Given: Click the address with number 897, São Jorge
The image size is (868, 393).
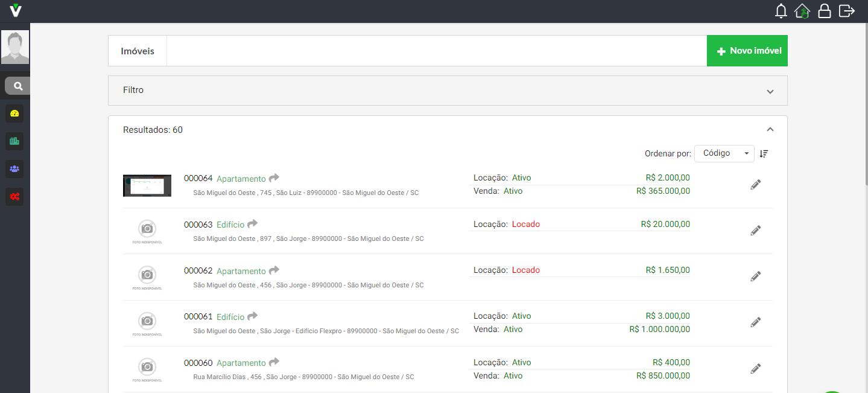Looking at the screenshot, I should coord(308,238).
